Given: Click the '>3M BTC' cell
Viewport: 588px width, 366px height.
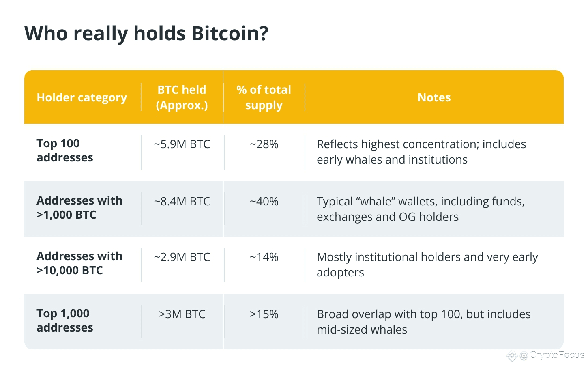Looking at the screenshot, I should click(182, 314).
